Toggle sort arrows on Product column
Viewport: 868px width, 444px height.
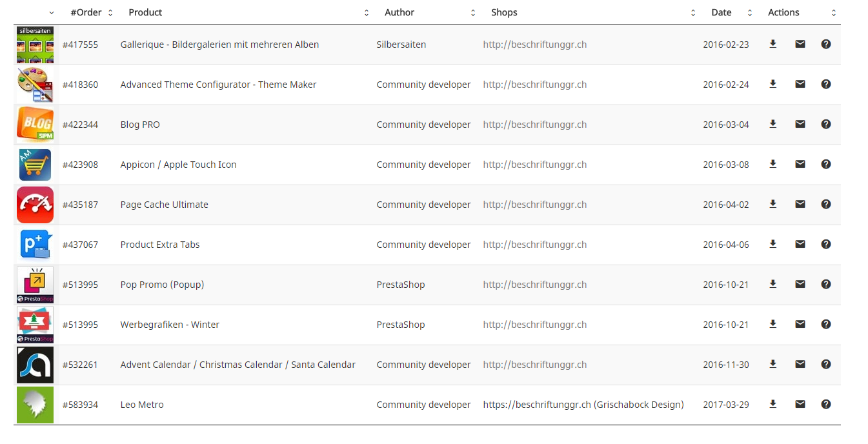click(x=367, y=13)
